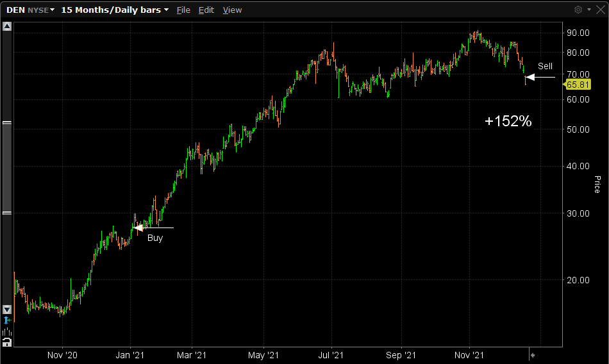Click the May '21 date label

(x=263, y=355)
